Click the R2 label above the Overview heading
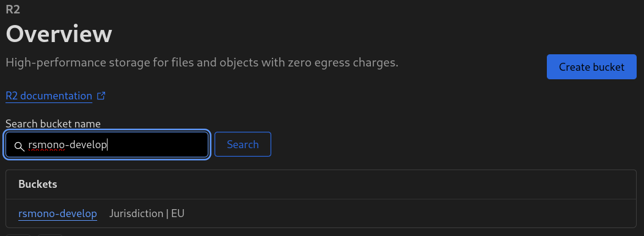This screenshot has height=236, width=644. click(13, 8)
